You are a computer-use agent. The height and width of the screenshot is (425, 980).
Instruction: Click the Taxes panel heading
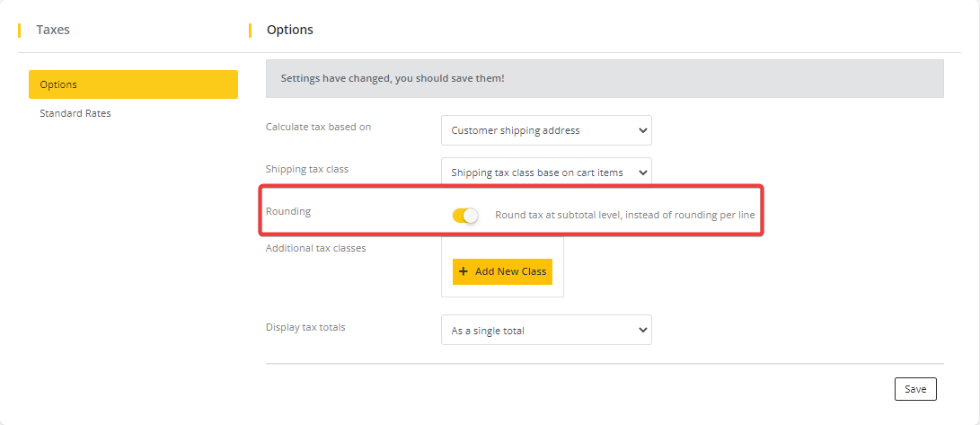(x=53, y=30)
